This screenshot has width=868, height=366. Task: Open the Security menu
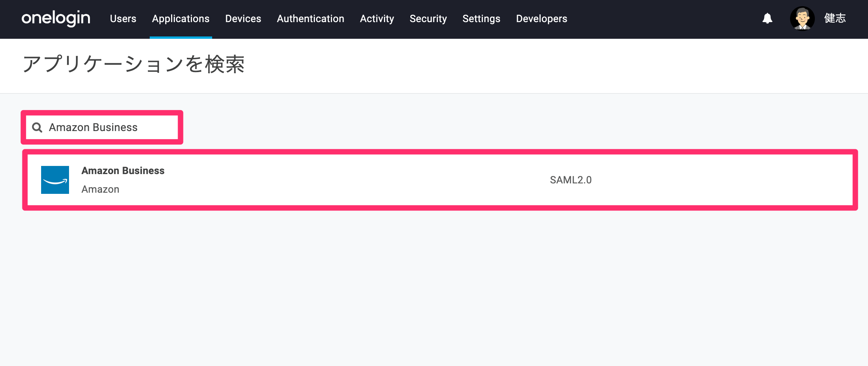click(x=428, y=19)
